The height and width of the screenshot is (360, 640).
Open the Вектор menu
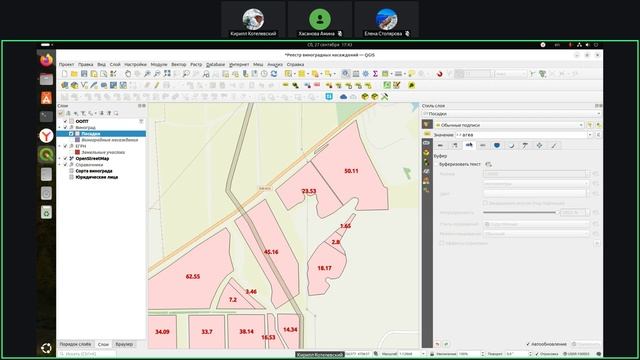click(x=179, y=64)
